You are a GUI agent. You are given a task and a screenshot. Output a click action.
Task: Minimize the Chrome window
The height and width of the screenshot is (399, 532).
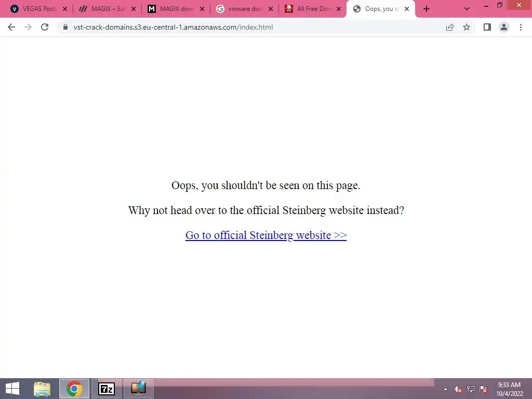click(x=486, y=5)
